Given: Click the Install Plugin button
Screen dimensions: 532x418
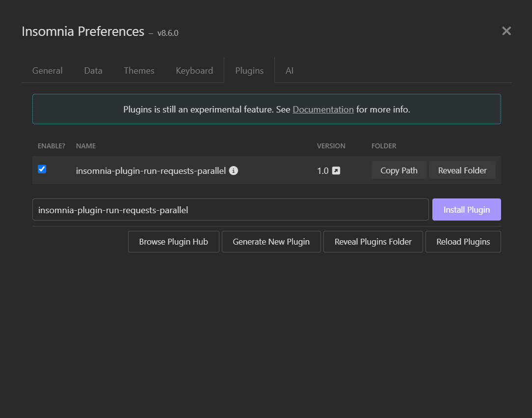Looking at the screenshot, I should [467, 210].
